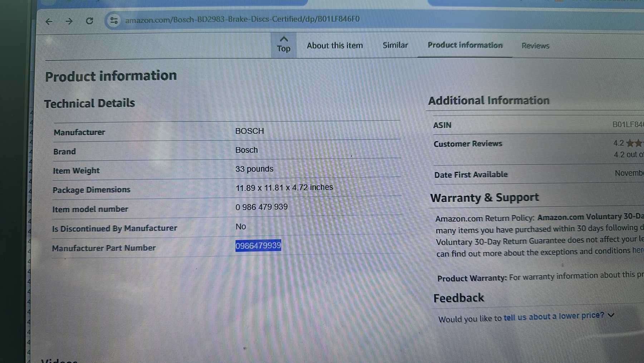
Task: Click the item model number 0 986 479 939
Action: [261, 207]
